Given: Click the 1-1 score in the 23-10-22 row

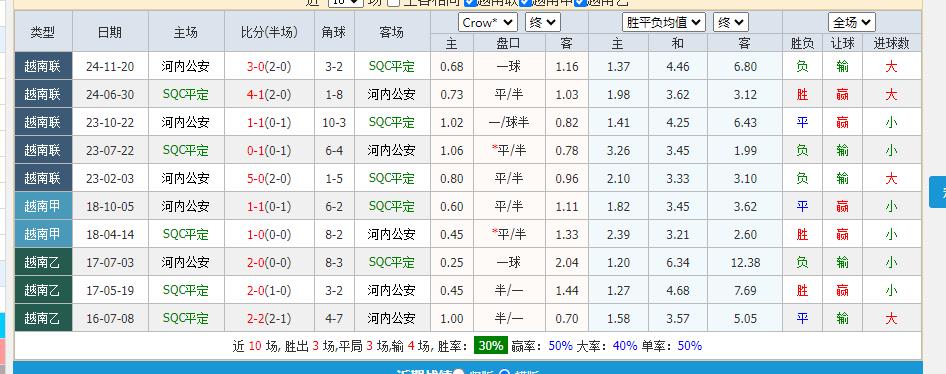Looking at the screenshot, I should [256, 122].
